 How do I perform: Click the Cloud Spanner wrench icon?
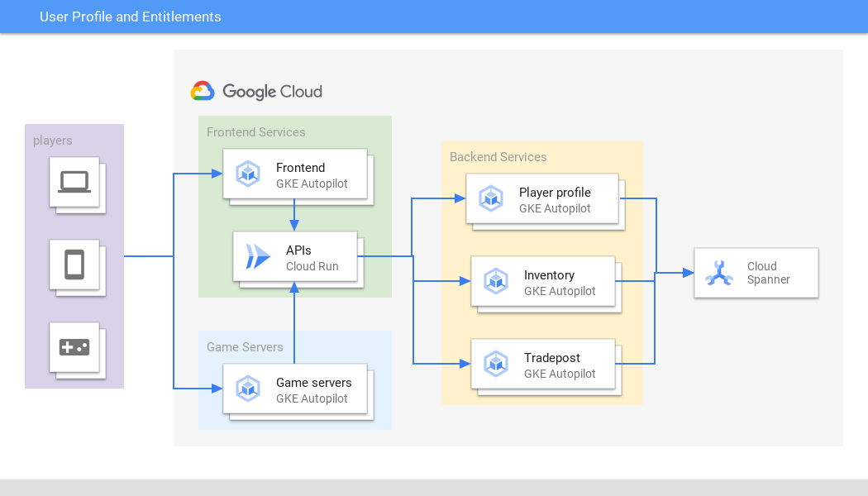pos(719,273)
